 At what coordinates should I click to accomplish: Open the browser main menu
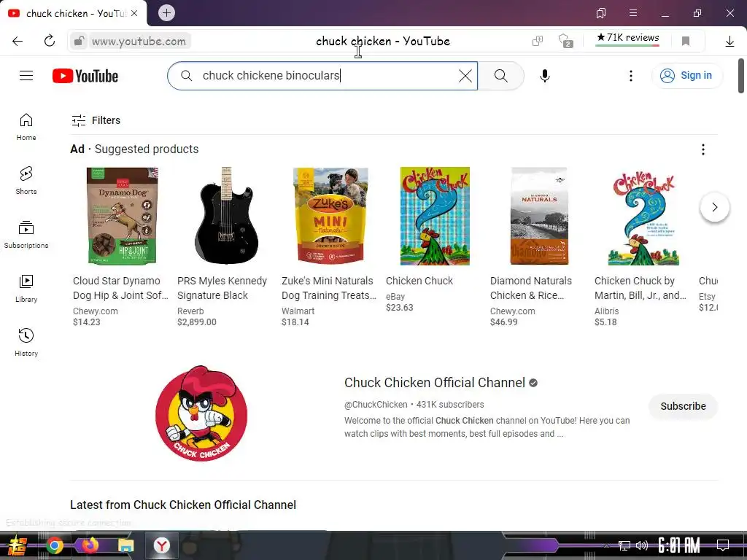click(633, 13)
